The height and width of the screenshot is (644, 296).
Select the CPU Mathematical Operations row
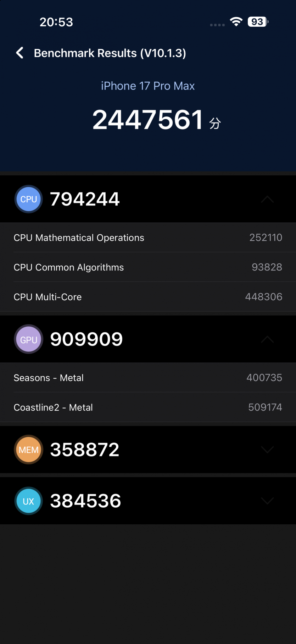(x=148, y=238)
